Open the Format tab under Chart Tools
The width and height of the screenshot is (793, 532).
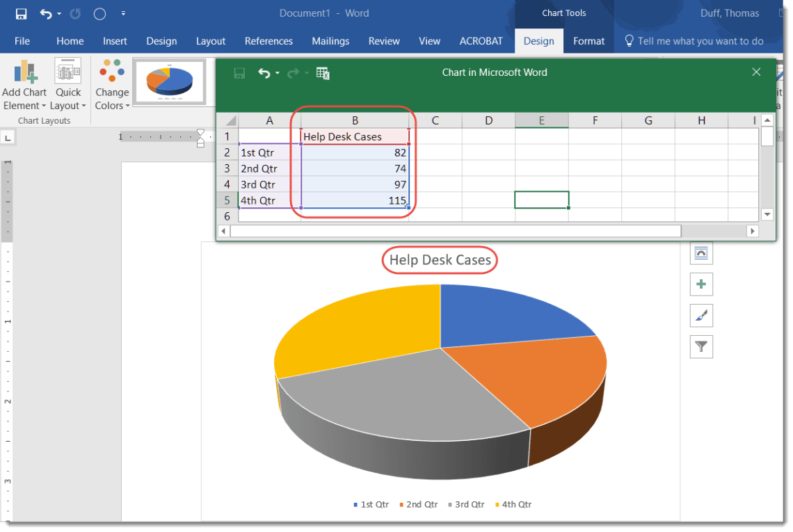(588, 41)
